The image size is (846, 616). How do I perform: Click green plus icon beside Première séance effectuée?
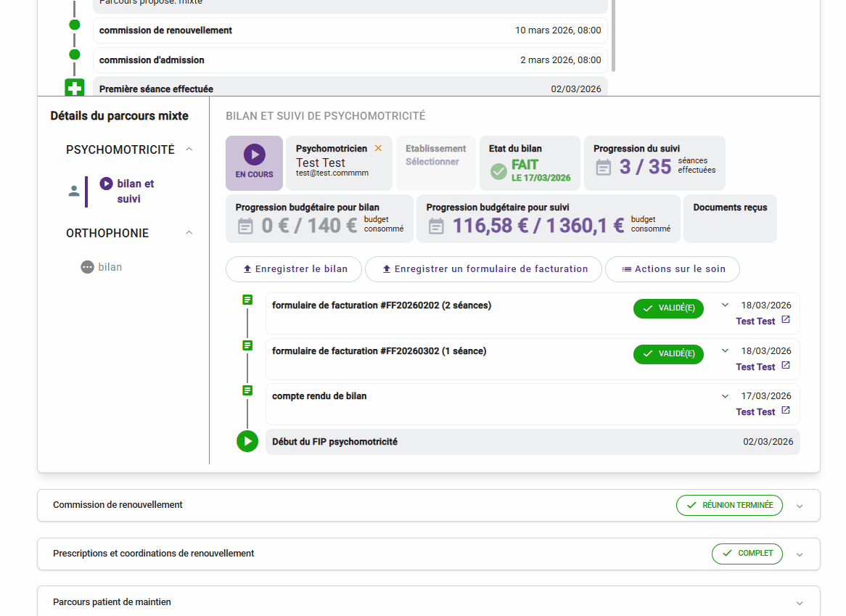(75, 89)
